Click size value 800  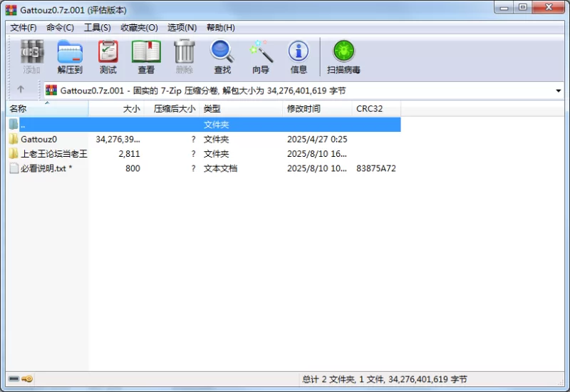(133, 168)
